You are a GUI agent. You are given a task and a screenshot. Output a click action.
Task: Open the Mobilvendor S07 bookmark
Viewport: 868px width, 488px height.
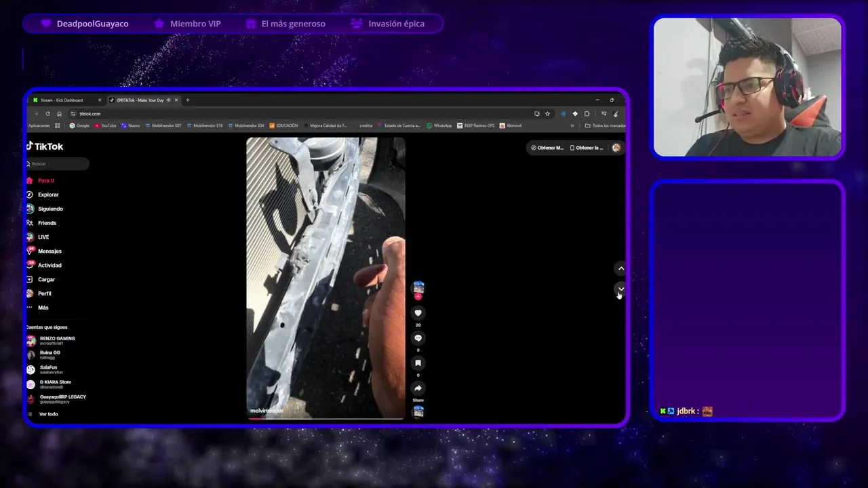point(163,125)
